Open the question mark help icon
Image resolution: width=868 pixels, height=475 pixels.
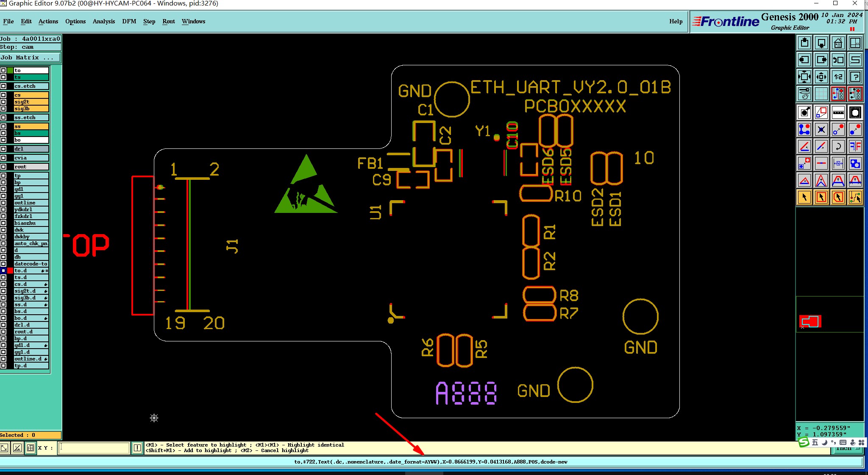(855, 77)
